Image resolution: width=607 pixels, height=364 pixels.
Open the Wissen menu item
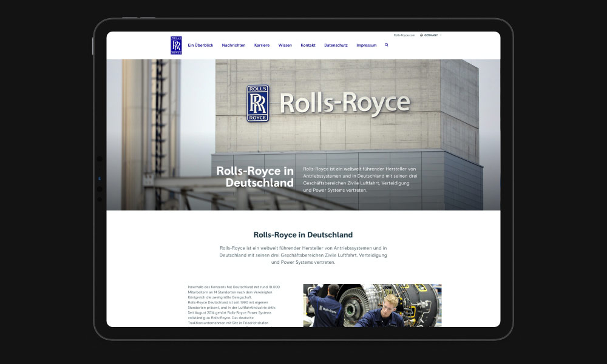click(285, 45)
